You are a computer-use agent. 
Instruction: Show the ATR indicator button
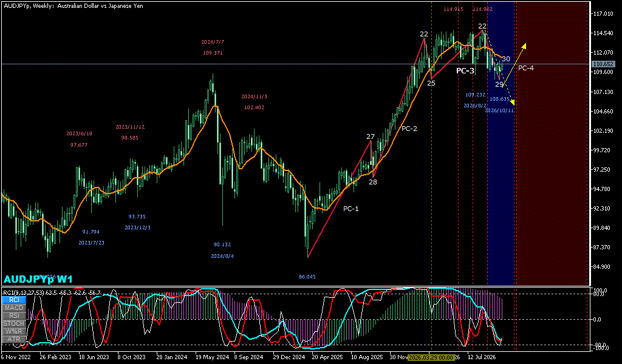[x=14, y=339]
